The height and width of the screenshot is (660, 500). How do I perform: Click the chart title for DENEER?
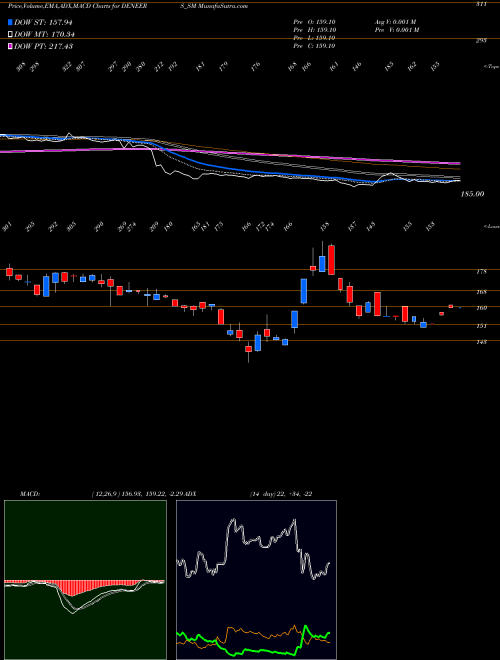[x=78, y=6]
